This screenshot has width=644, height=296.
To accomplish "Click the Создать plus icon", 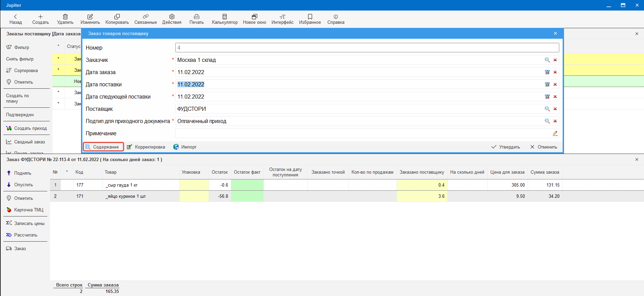I will pos(41,17).
